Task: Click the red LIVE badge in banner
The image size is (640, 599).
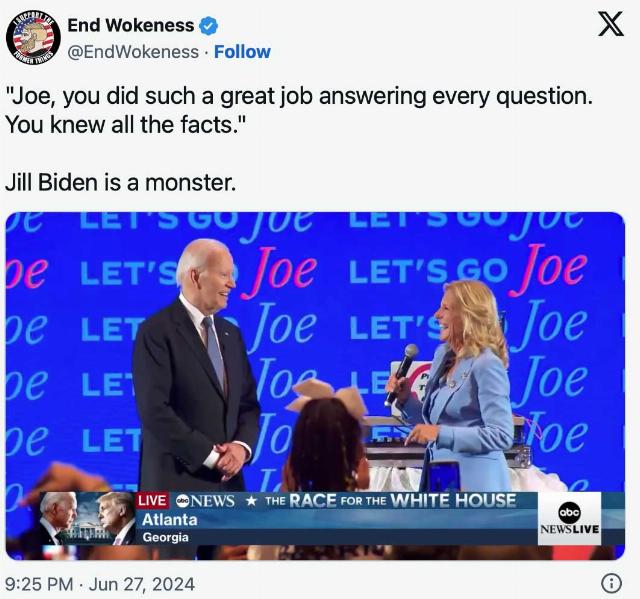Action: click(152, 501)
